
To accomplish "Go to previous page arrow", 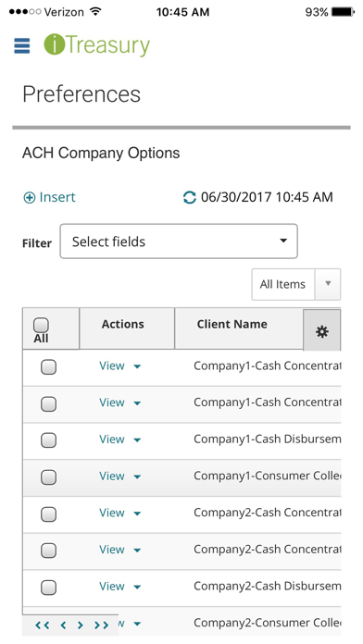I will coord(63,625).
